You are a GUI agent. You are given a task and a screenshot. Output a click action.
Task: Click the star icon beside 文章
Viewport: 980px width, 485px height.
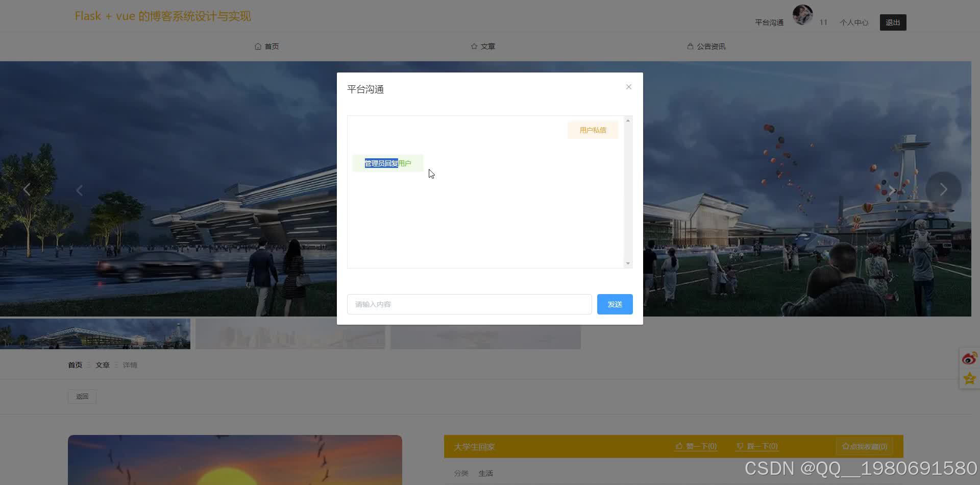474,46
